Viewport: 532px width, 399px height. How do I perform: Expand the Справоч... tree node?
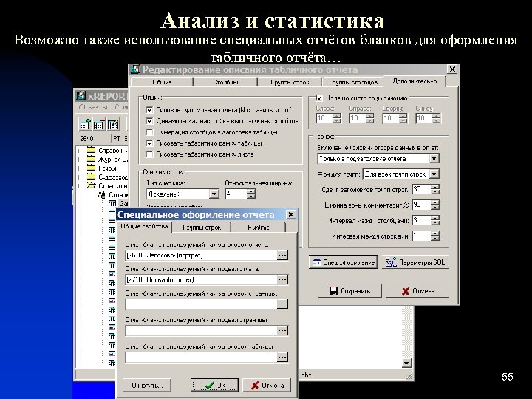81,150
